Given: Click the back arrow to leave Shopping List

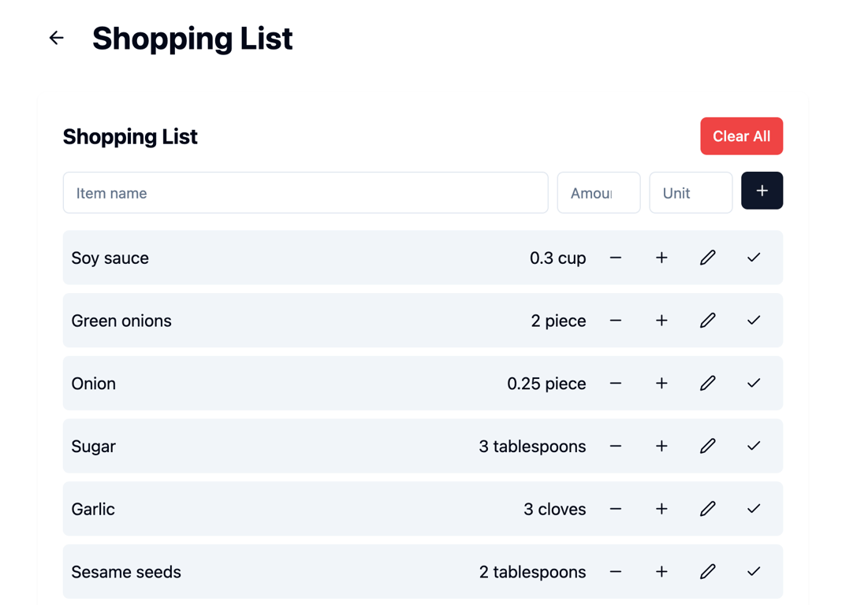Looking at the screenshot, I should 56,38.
